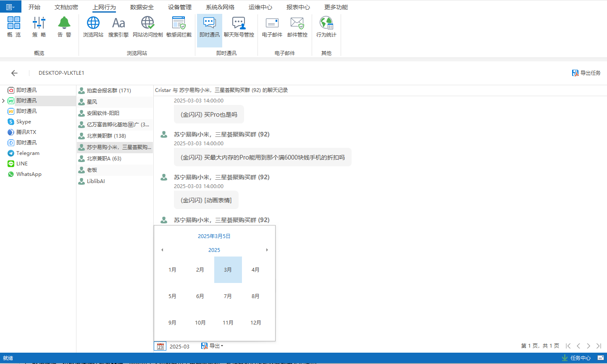
Task: Open the 北京兼职群 (138) chat
Action: [106, 136]
